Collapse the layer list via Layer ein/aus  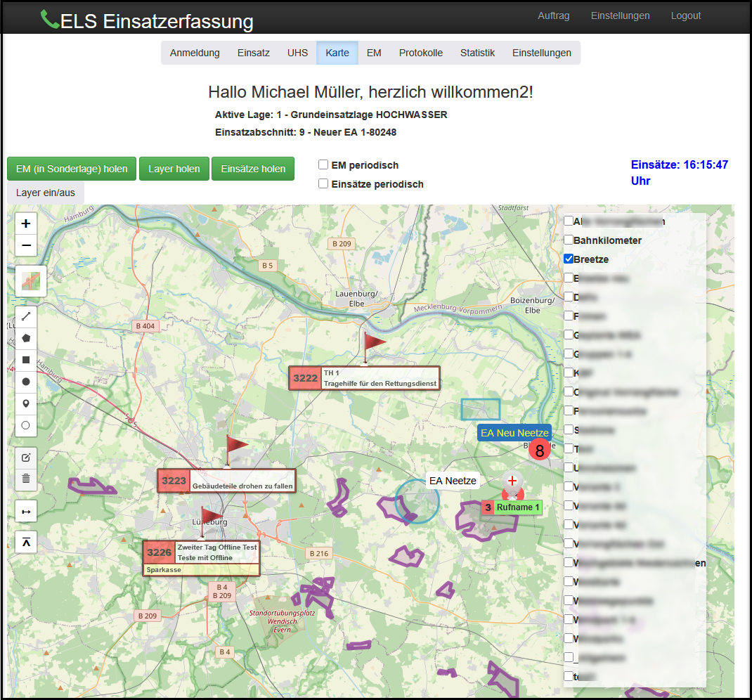[46, 193]
